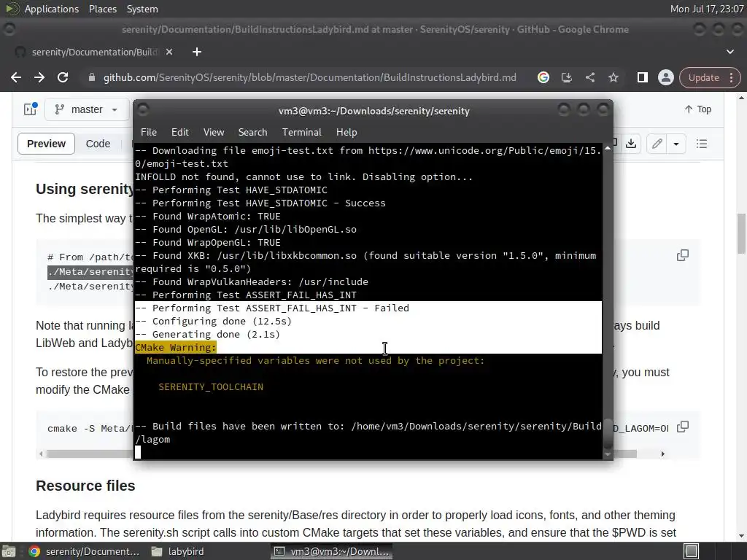747x560 pixels.
Task: Close the serenity/Documentation tab
Action: pyautogui.click(x=169, y=52)
